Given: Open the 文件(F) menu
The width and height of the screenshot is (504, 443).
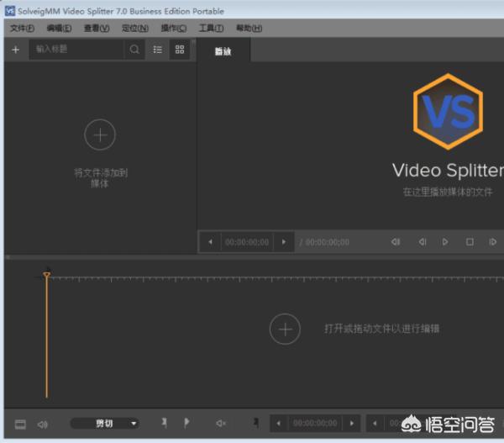Looking at the screenshot, I should click(x=22, y=29).
